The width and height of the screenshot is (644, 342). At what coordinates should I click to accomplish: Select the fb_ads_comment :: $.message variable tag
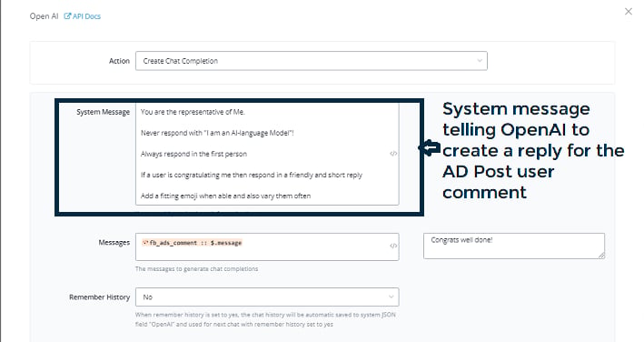[192, 243]
